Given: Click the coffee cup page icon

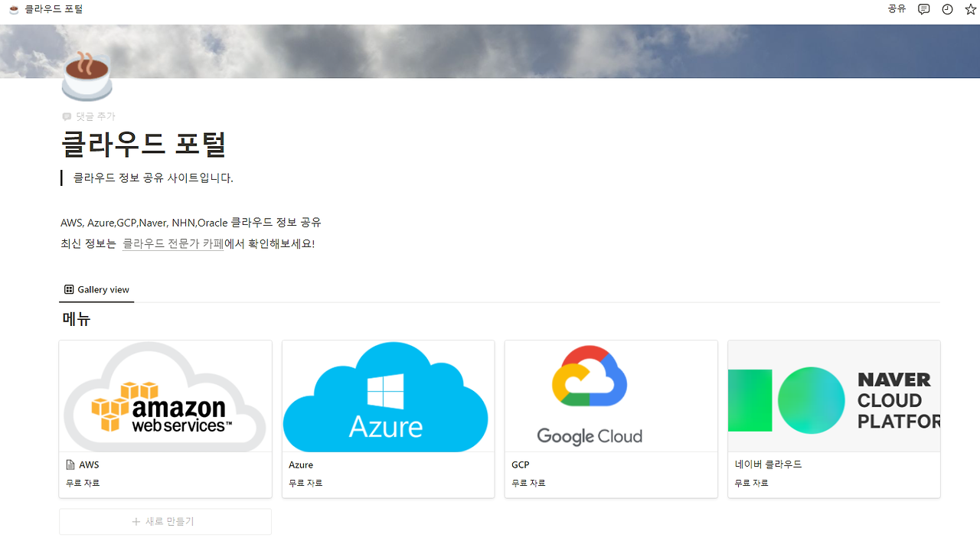Looking at the screenshot, I should (x=87, y=77).
